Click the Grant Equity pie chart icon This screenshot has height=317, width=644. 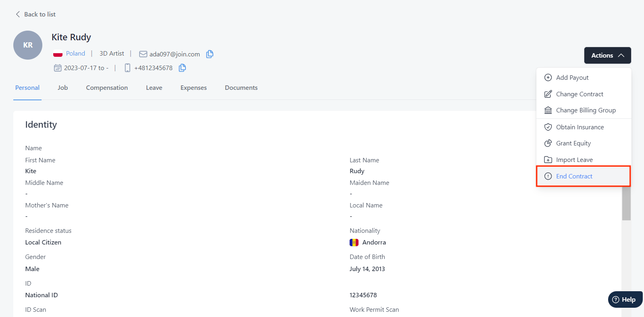point(548,143)
